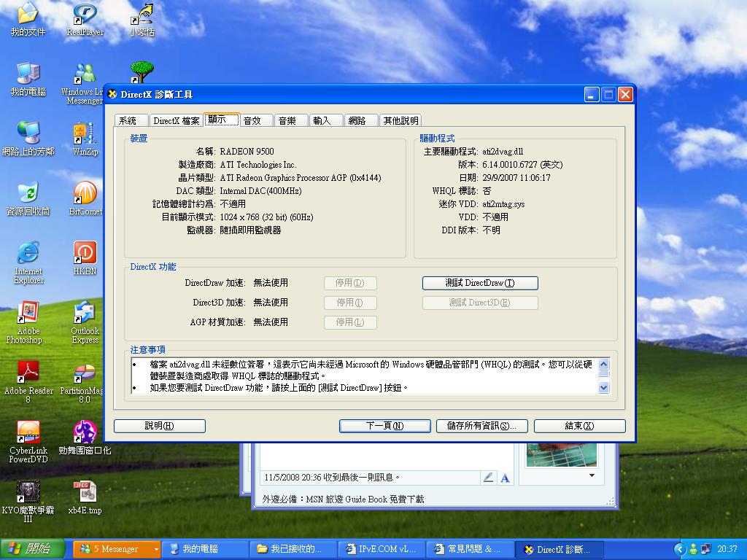747x560 pixels.
Task: Select the PartitionMagic 8.0 desktop icon
Action: tap(85, 373)
